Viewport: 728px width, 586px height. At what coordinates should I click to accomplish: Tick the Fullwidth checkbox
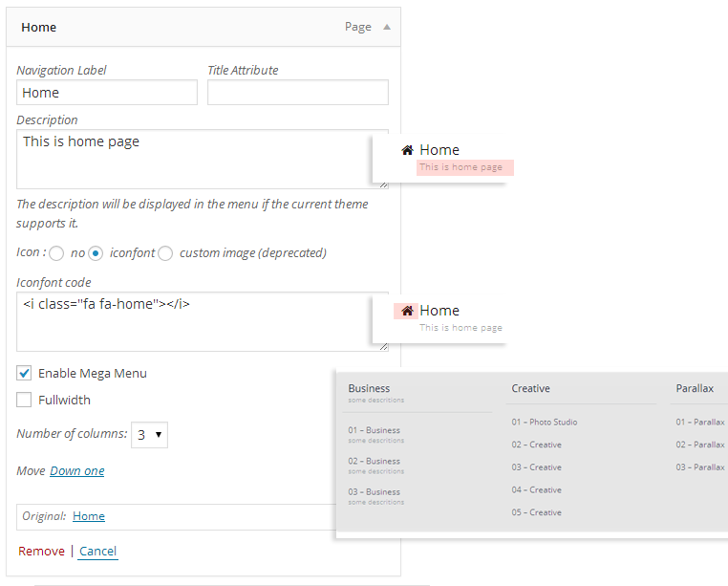pos(24,400)
